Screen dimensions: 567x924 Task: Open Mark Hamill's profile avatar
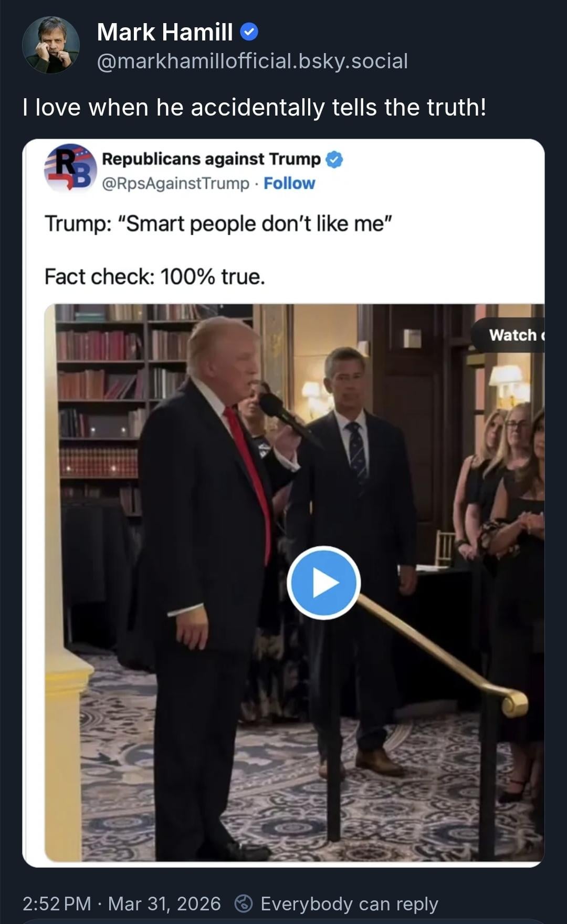(51, 45)
